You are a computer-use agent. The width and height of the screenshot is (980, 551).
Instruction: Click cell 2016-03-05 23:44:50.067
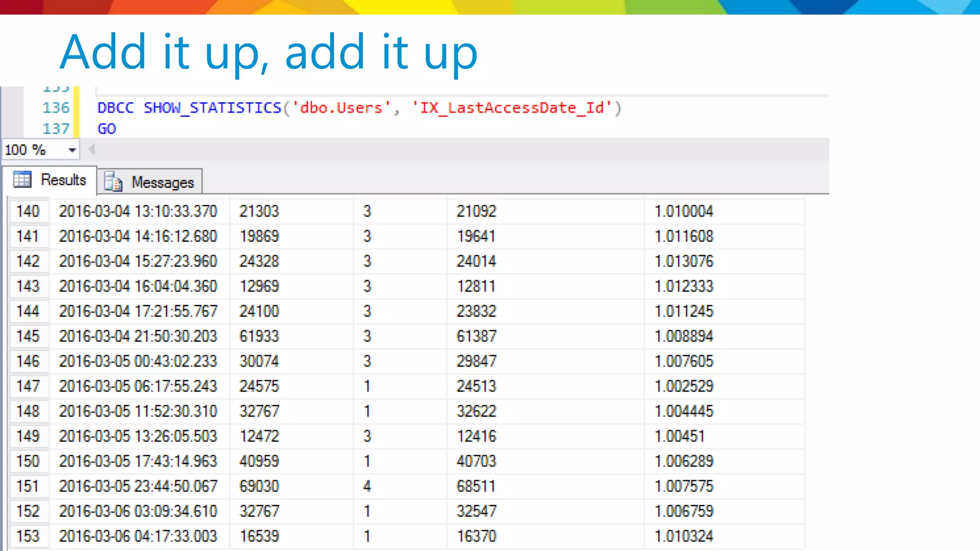[x=138, y=486]
